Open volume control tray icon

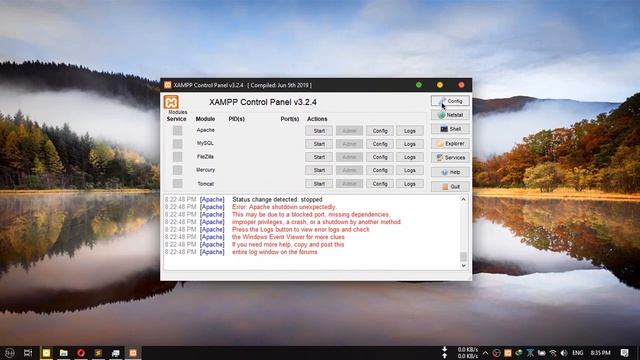pyautogui.click(x=564, y=353)
